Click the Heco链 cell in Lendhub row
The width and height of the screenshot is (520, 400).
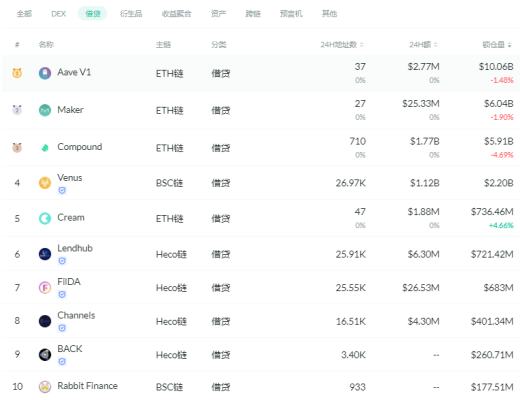tap(171, 255)
